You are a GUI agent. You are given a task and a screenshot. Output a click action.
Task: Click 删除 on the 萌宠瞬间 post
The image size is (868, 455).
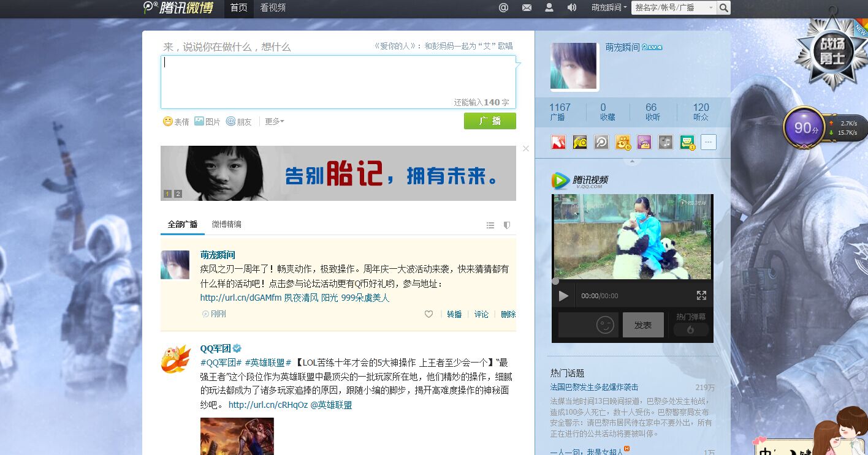(508, 314)
